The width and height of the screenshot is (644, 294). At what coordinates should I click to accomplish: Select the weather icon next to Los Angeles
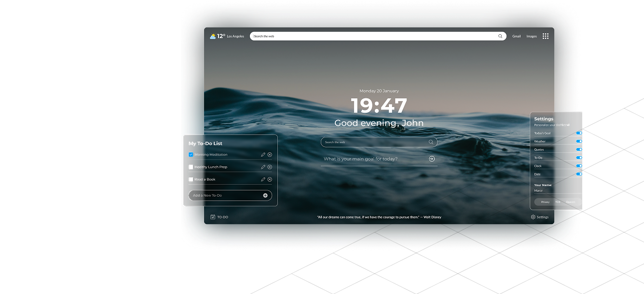pos(212,36)
